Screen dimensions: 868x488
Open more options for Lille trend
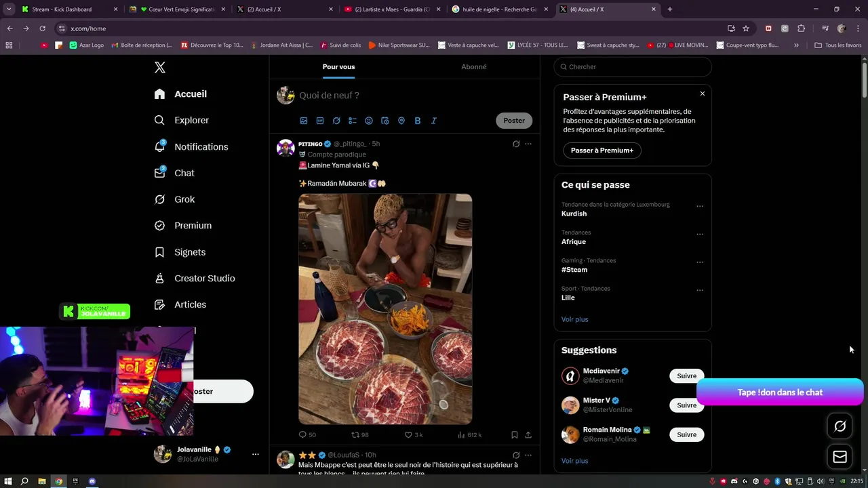[x=700, y=290]
